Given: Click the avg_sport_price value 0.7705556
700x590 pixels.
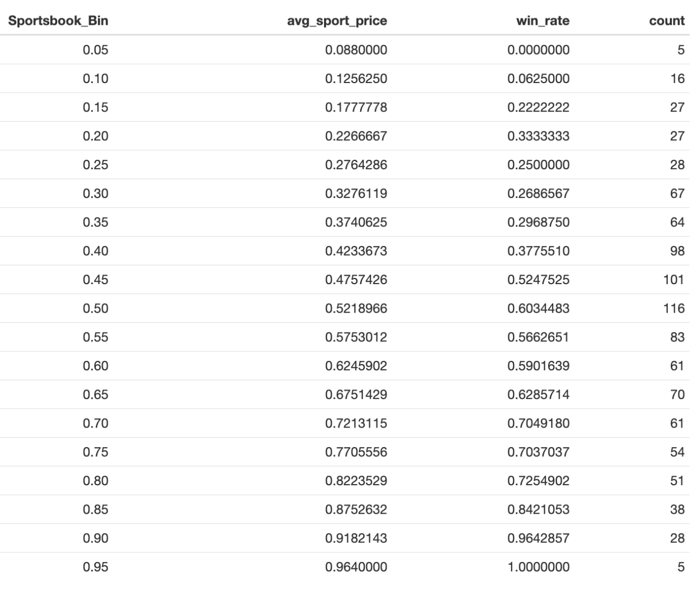Looking at the screenshot, I should [356, 452].
